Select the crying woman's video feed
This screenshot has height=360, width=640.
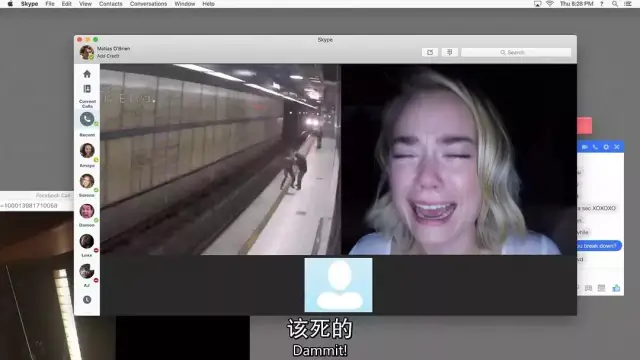coord(459,159)
